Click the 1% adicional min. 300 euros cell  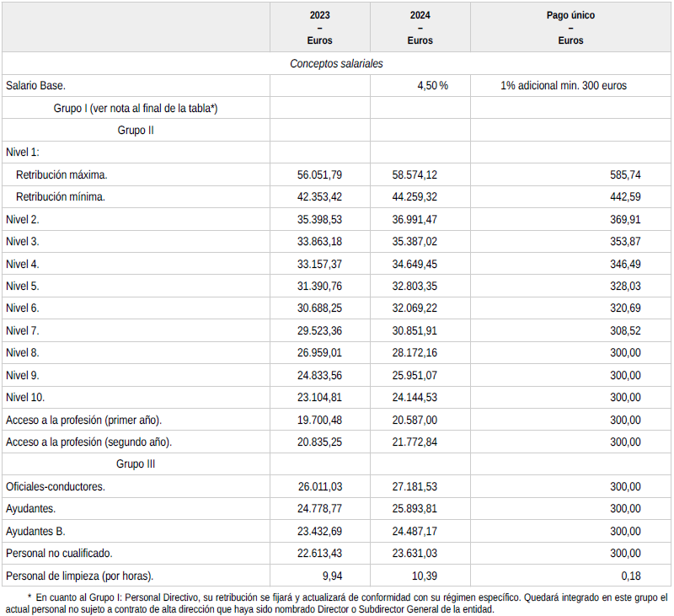click(563, 86)
